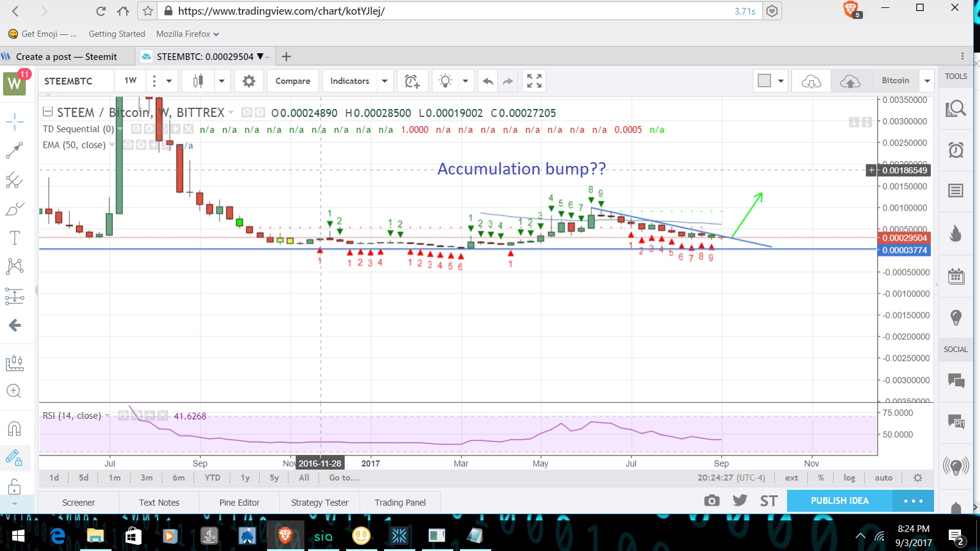Enter fullscreen mode with the expand icon
980x551 pixels.
[x=534, y=81]
